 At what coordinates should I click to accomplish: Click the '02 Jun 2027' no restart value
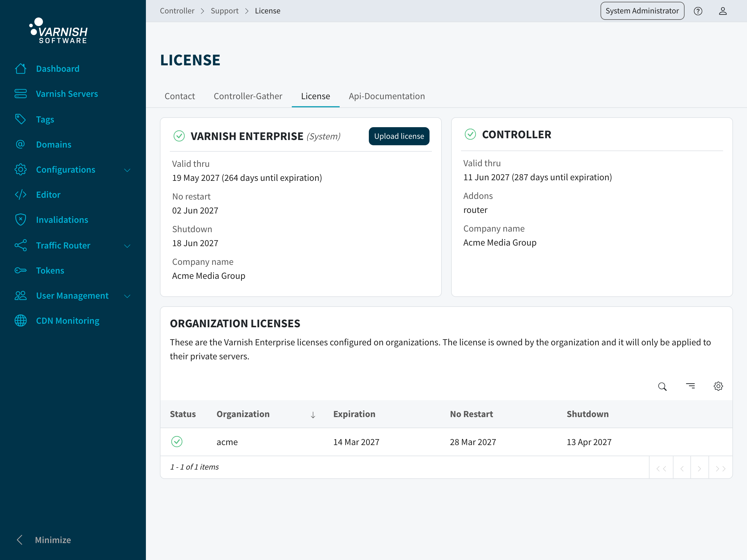[195, 210]
